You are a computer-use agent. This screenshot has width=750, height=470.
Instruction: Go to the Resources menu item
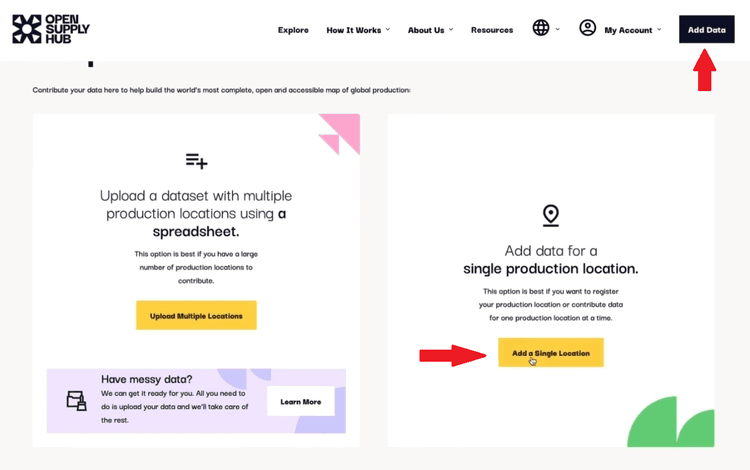(492, 30)
